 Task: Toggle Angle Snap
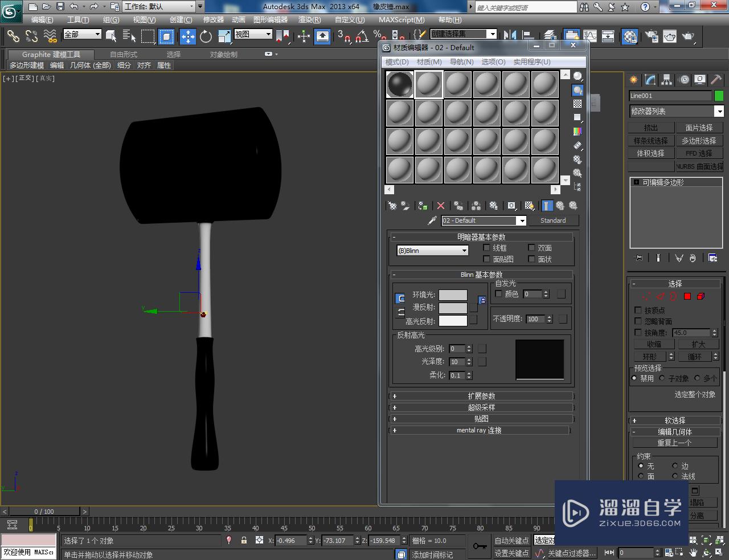pyautogui.click(x=362, y=36)
